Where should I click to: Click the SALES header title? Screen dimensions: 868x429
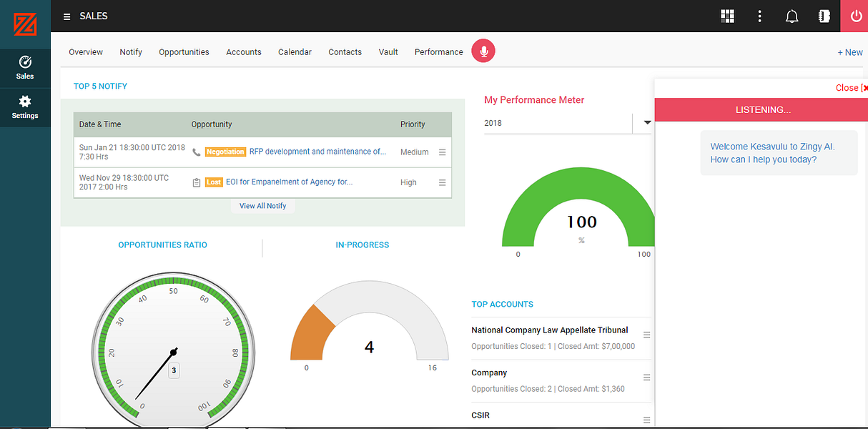tap(94, 16)
